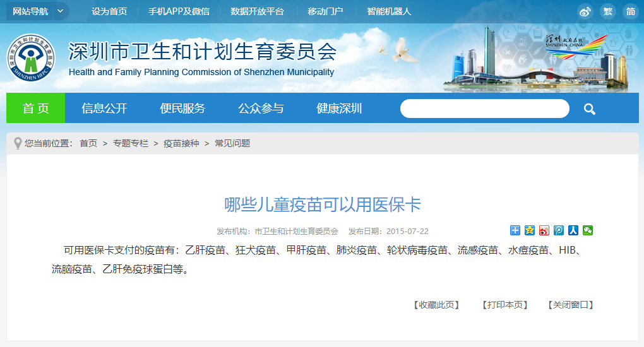Click 打印本页 to print page
This screenshot has width=644, height=347.
coord(504,305)
